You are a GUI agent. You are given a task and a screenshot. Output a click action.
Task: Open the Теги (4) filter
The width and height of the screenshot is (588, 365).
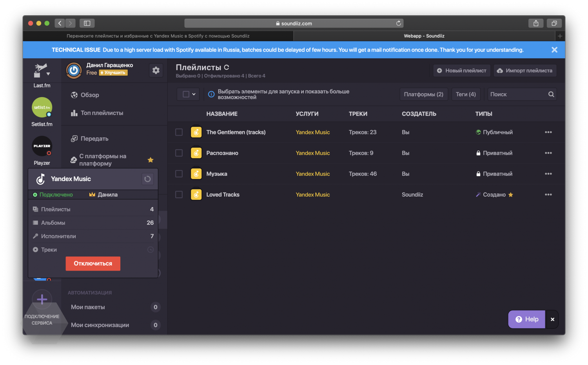466,94
